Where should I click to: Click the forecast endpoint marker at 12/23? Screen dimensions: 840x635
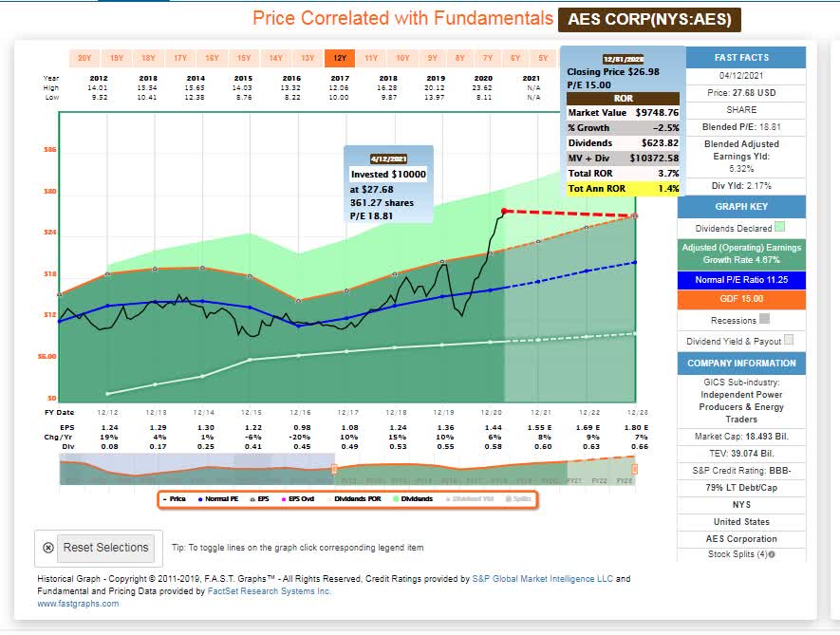[x=635, y=216]
